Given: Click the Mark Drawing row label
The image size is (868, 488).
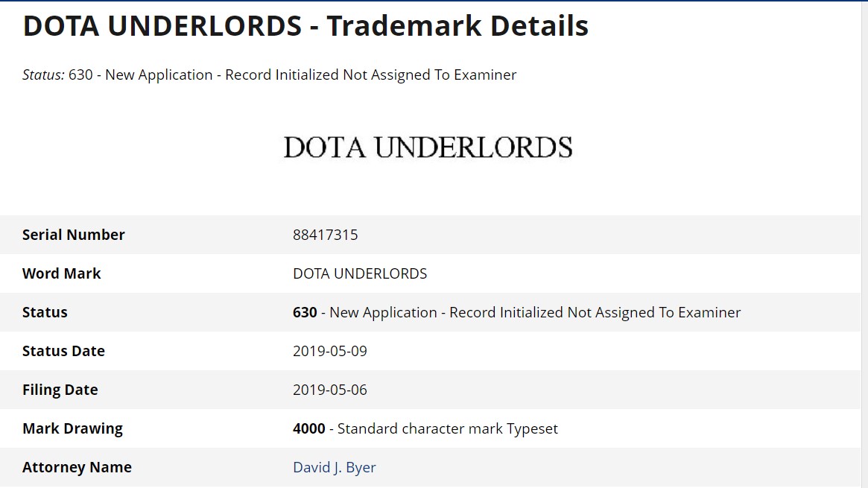Looking at the screenshot, I should (72, 429).
